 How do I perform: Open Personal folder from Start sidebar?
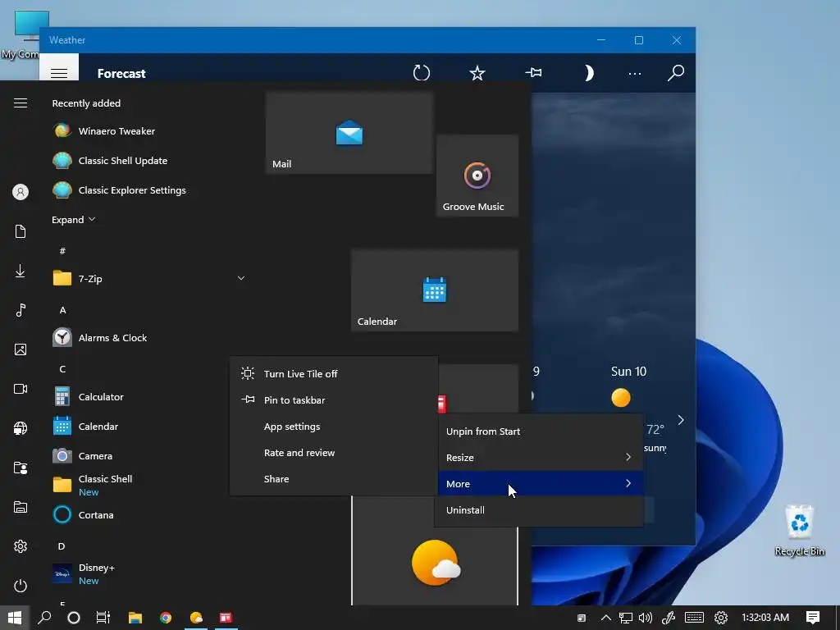click(21, 468)
